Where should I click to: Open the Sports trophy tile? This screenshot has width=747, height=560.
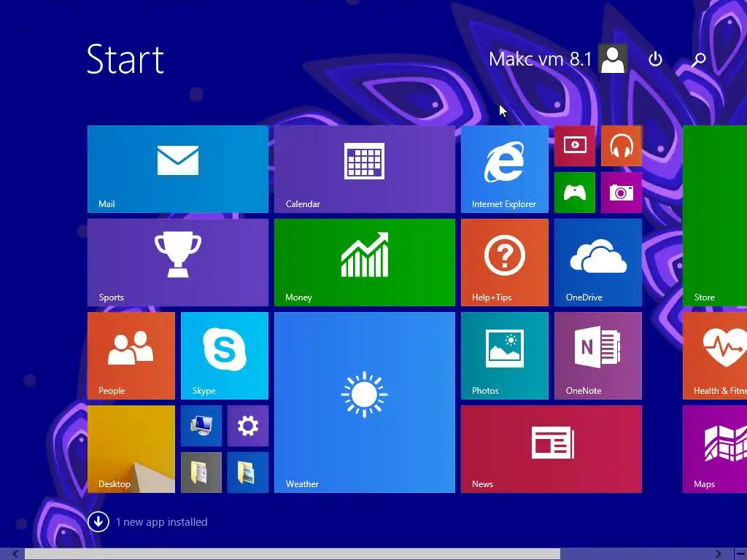click(178, 262)
